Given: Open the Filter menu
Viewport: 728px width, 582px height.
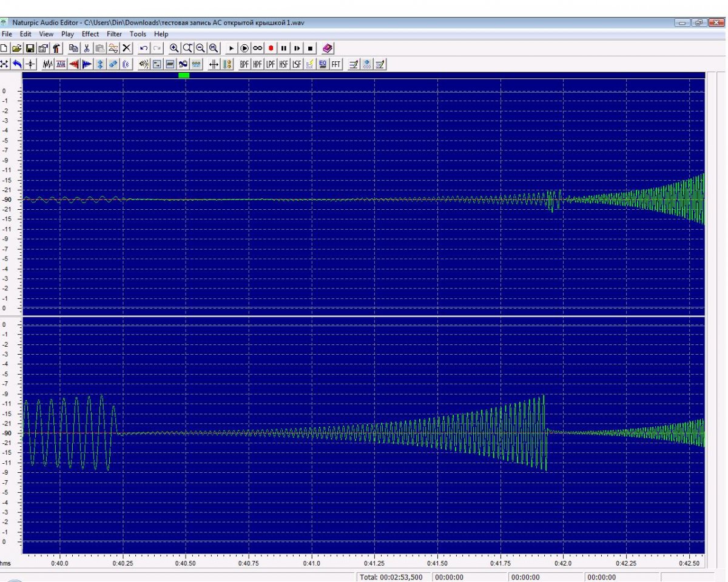Looking at the screenshot, I should pos(115,34).
